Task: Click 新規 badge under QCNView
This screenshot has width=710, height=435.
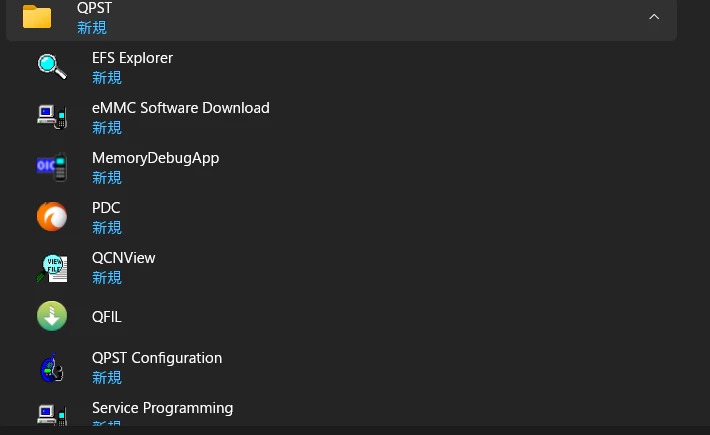Action: point(107,277)
